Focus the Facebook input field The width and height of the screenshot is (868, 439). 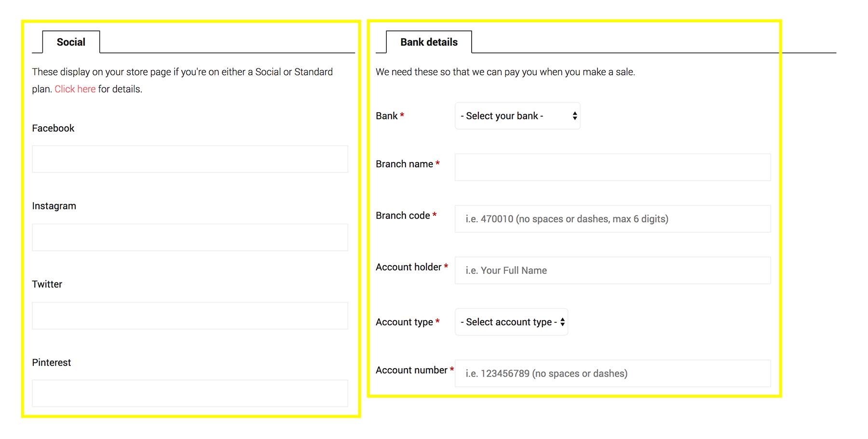pyautogui.click(x=190, y=159)
